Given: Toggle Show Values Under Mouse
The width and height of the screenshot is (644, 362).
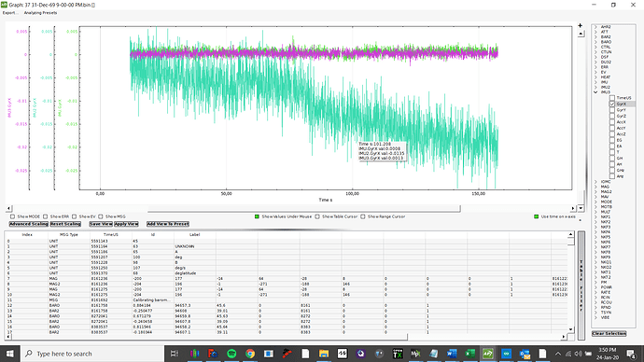Looking at the screenshot, I should [x=257, y=216].
